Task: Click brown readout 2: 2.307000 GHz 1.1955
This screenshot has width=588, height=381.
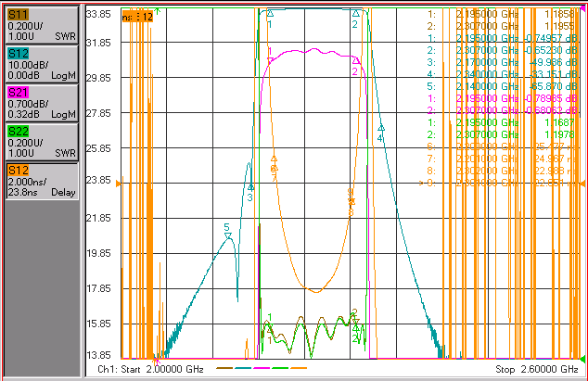Action: coord(501,26)
